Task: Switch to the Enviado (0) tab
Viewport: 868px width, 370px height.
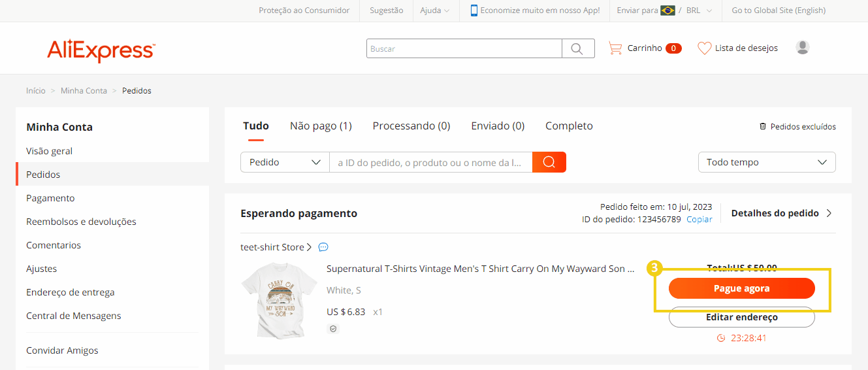Action: pyautogui.click(x=498, y=126)
